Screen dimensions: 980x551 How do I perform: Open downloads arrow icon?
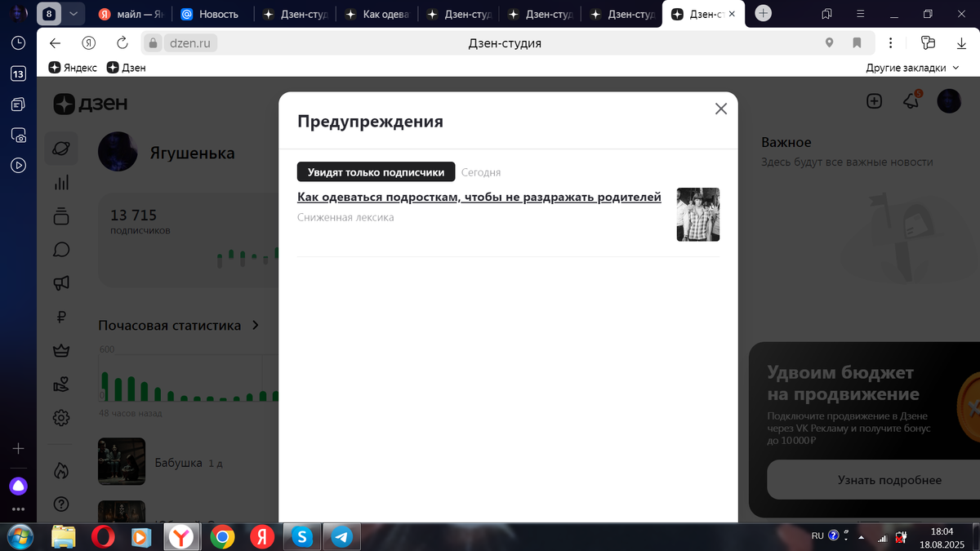pos(961,43)
